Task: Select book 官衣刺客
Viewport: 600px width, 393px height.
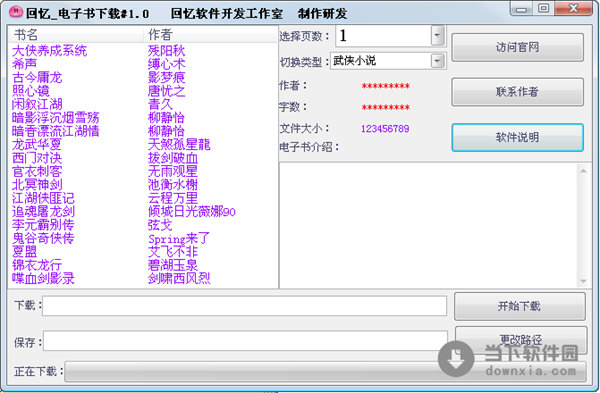Action: (37, 171)
